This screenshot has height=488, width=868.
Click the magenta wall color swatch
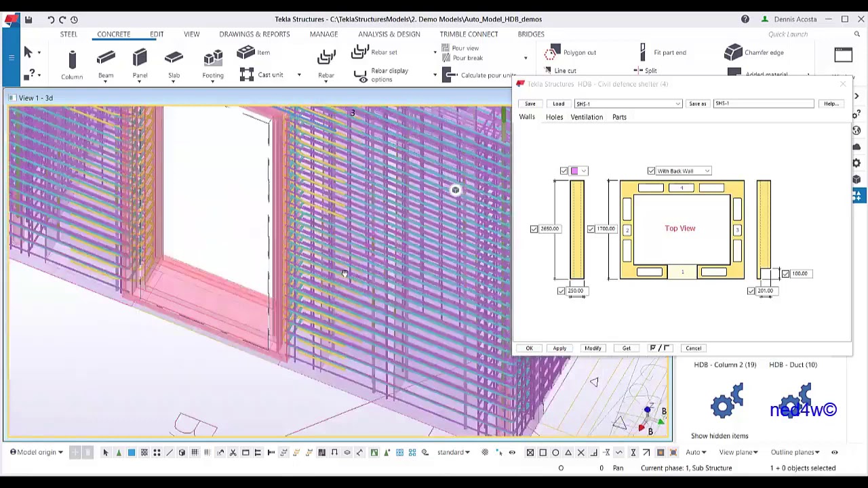[575, 171]
